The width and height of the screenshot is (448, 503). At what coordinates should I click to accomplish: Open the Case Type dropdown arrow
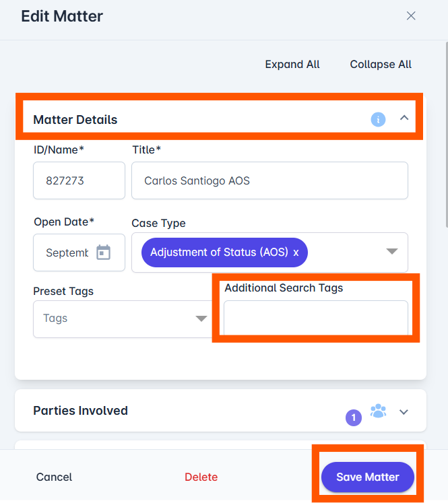pos(392,251)
